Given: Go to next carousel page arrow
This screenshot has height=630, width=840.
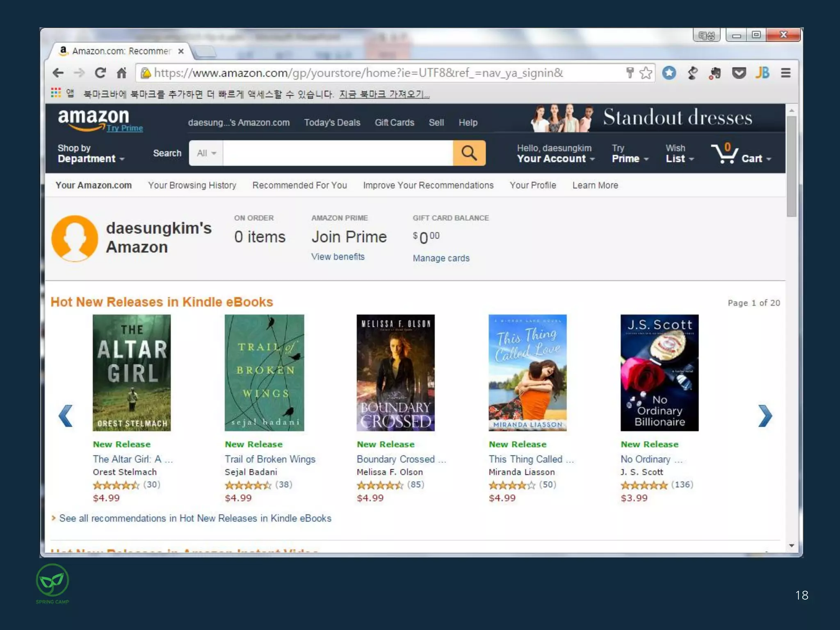Looking at the screenshot, I should [x=765, y=416].
